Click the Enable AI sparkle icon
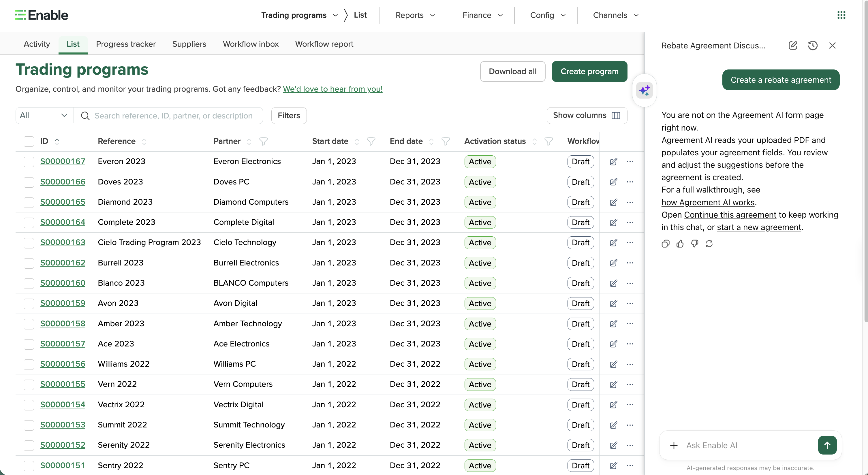 [x=644, y=90]
